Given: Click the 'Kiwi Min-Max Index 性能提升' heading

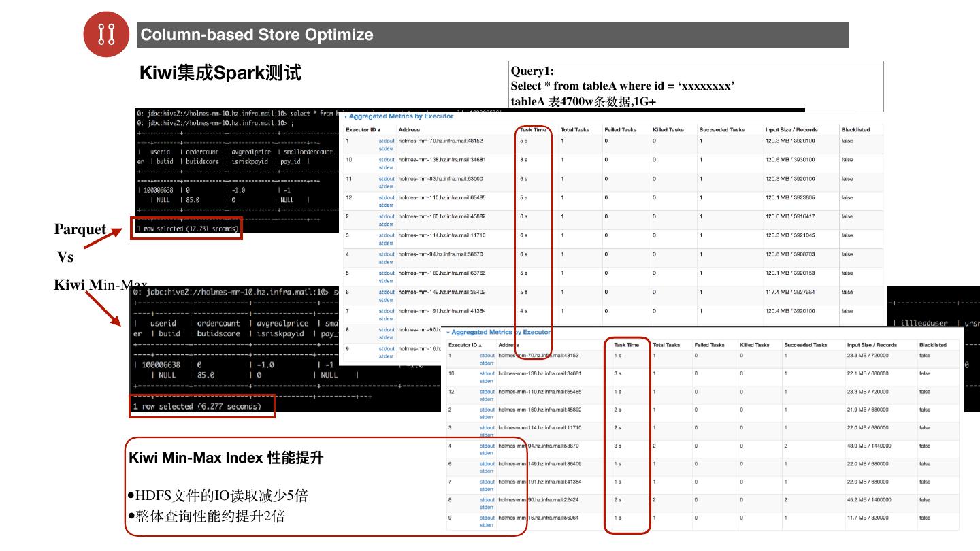Looking at the screenshot, I should point(226,458).
